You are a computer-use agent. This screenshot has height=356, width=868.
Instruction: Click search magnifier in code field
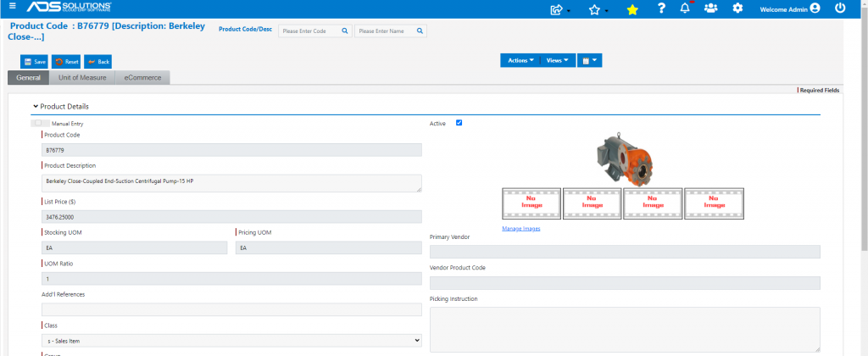point(344,31)
